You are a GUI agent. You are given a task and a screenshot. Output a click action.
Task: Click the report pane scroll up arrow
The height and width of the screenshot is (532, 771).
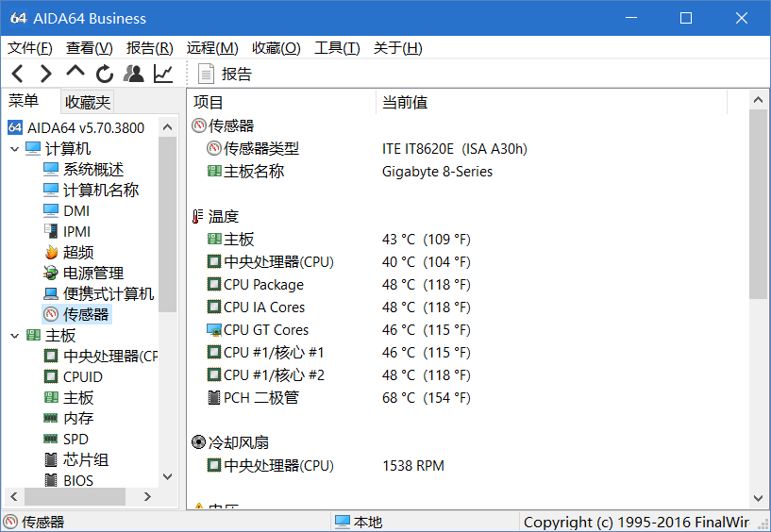(x=758, y=100)
